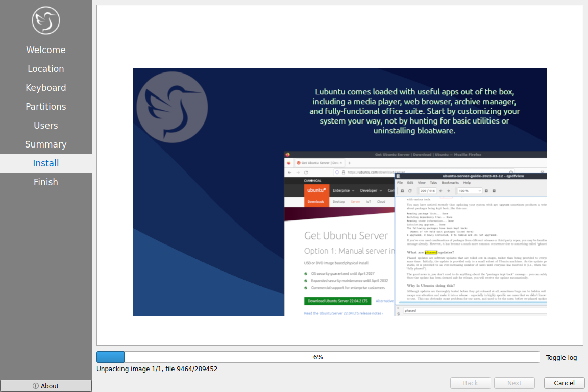Image resolution: width=588 pixels, height=392 pixels.
Task: Click qpdfview's next page arrow icon
Action: (x=448, y=191)
